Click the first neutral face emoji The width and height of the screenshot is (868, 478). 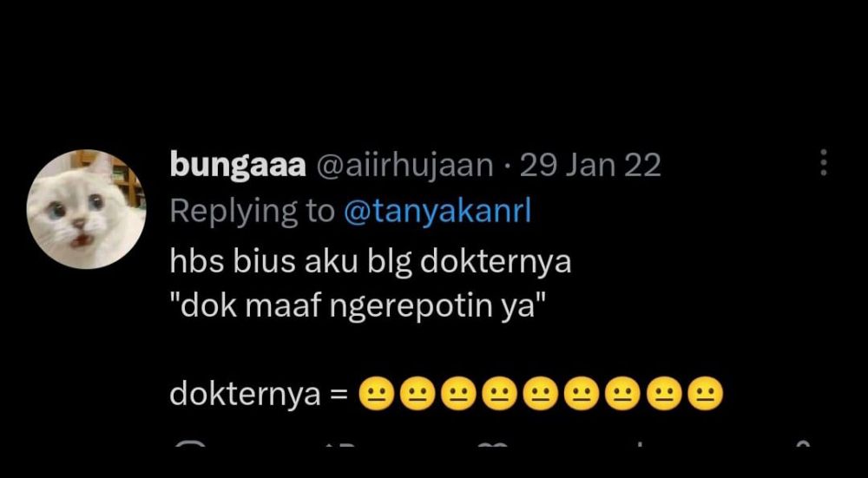point(377,395)
